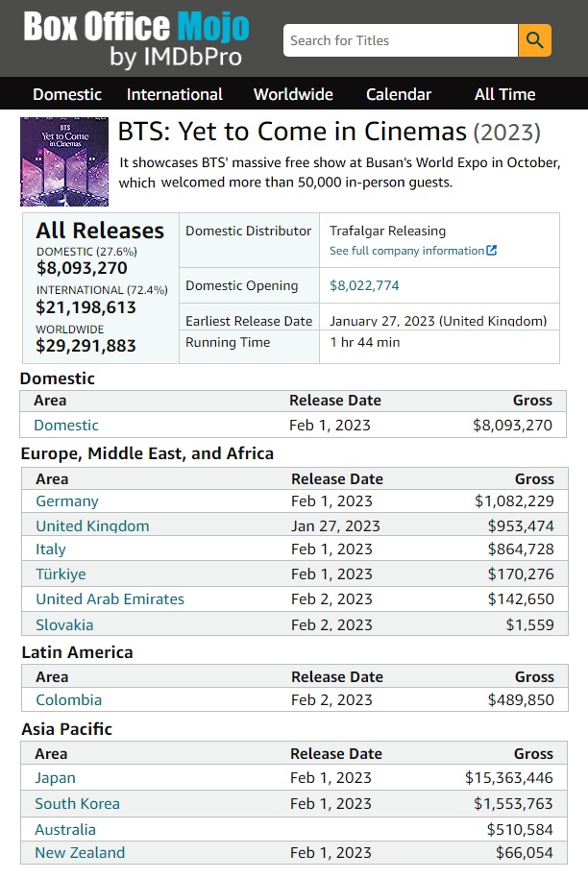Select the United Kingdom area link
Viewport: 588px width, 879px height.
(x=92, y=525)
